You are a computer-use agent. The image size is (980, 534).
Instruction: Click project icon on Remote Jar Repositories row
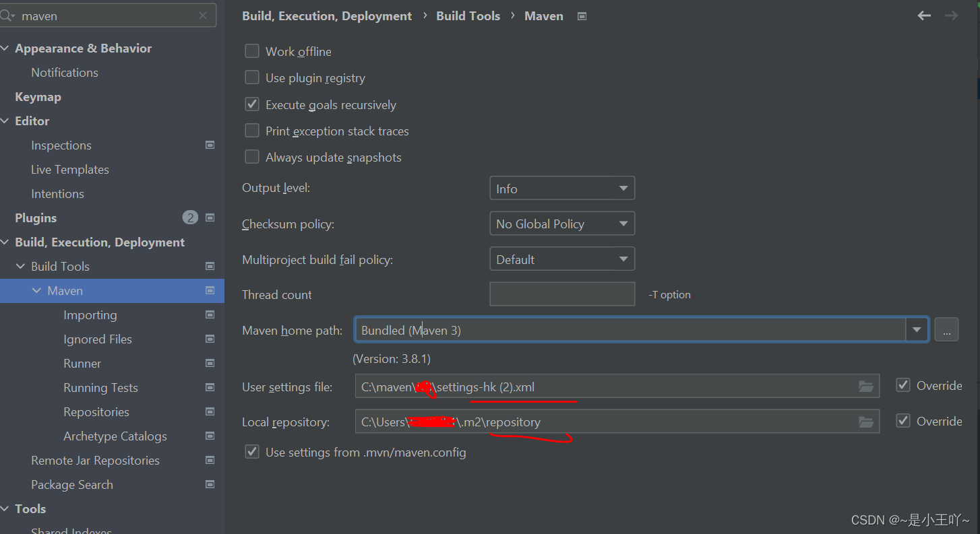coord(210,460)
